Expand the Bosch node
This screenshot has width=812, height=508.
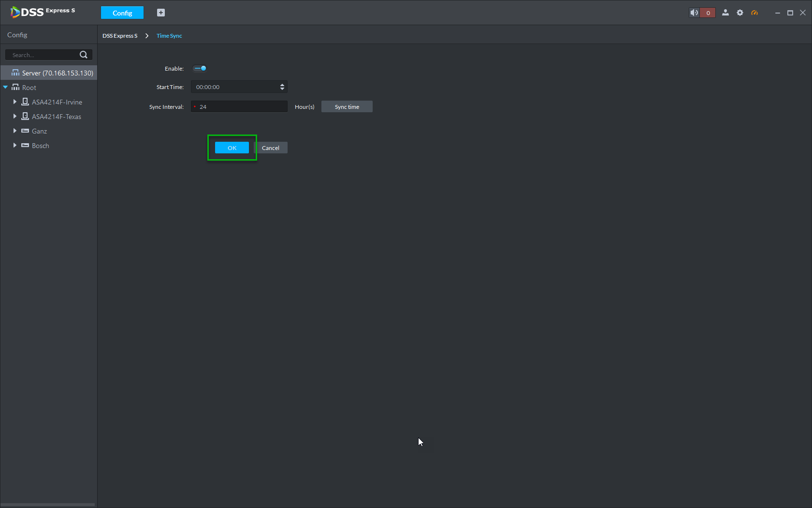[x=14, y=145]
